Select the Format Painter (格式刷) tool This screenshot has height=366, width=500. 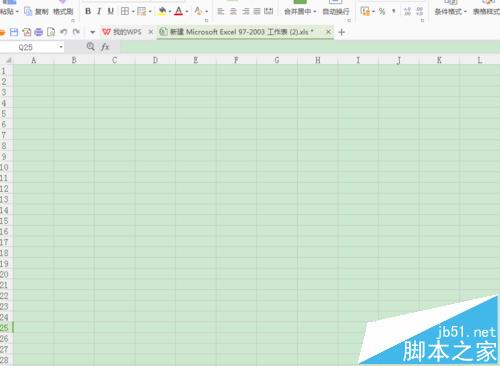point(63,12)
